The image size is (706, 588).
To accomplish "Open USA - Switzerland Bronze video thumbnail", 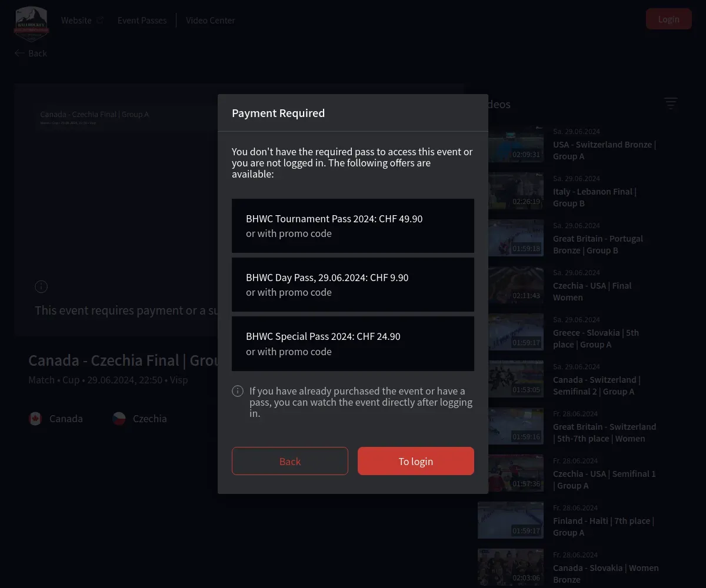I will click(516, 144).
